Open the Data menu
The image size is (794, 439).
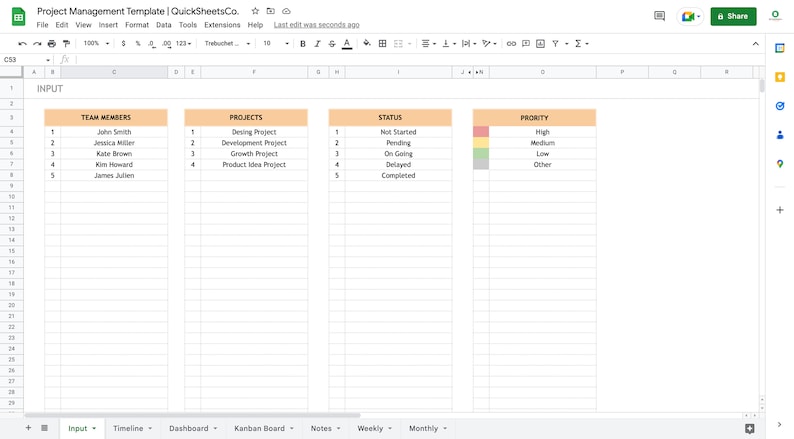tap(164, 25)
